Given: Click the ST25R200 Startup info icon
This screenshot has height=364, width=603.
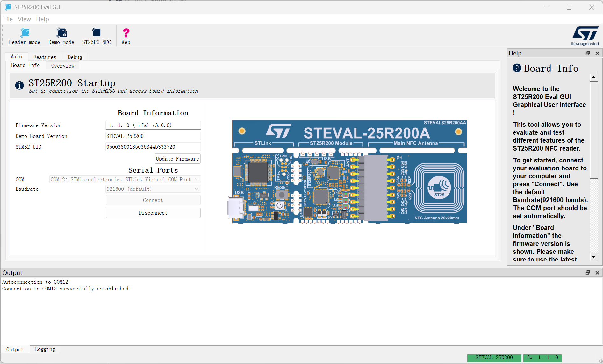Looking at the screenshot, I should [19, 85].
